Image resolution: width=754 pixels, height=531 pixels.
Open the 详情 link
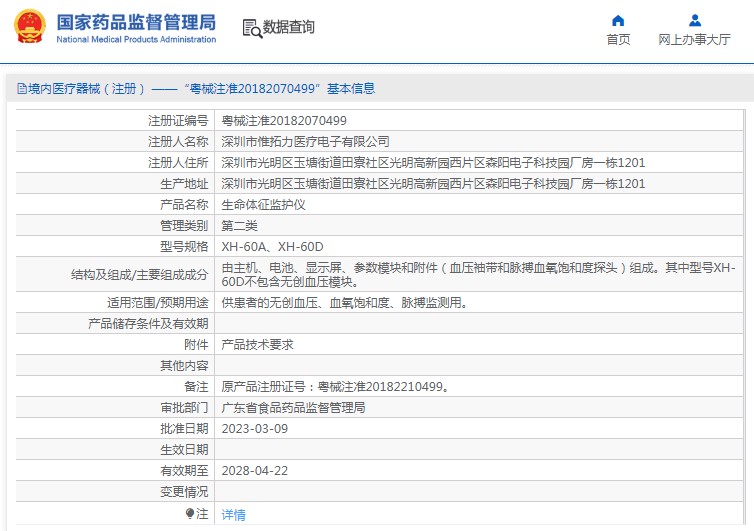pos(233,515)
